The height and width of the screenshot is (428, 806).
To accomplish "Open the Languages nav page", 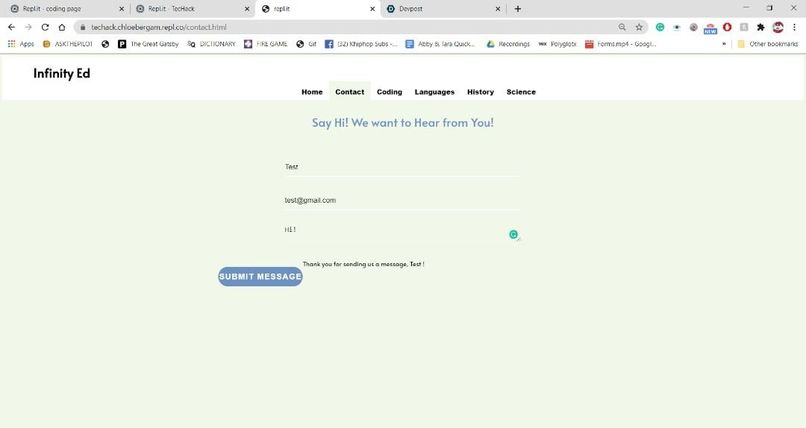I will tap(434, 92).
